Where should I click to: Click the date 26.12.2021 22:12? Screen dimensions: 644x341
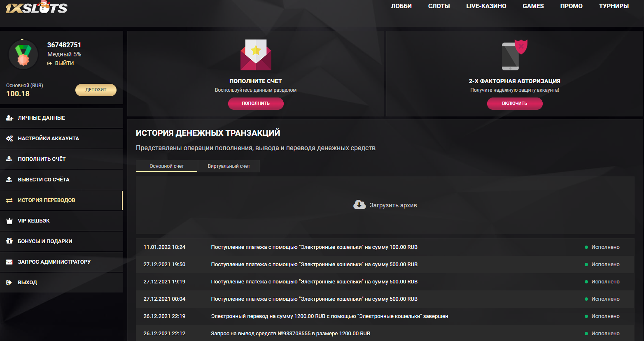click(164, 334)
